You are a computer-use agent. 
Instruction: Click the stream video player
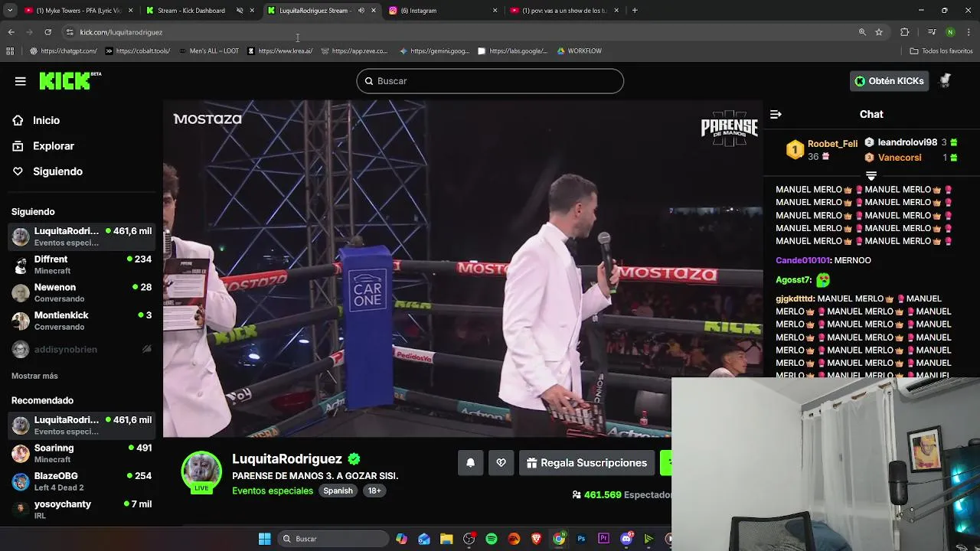[x=462, y=268]
